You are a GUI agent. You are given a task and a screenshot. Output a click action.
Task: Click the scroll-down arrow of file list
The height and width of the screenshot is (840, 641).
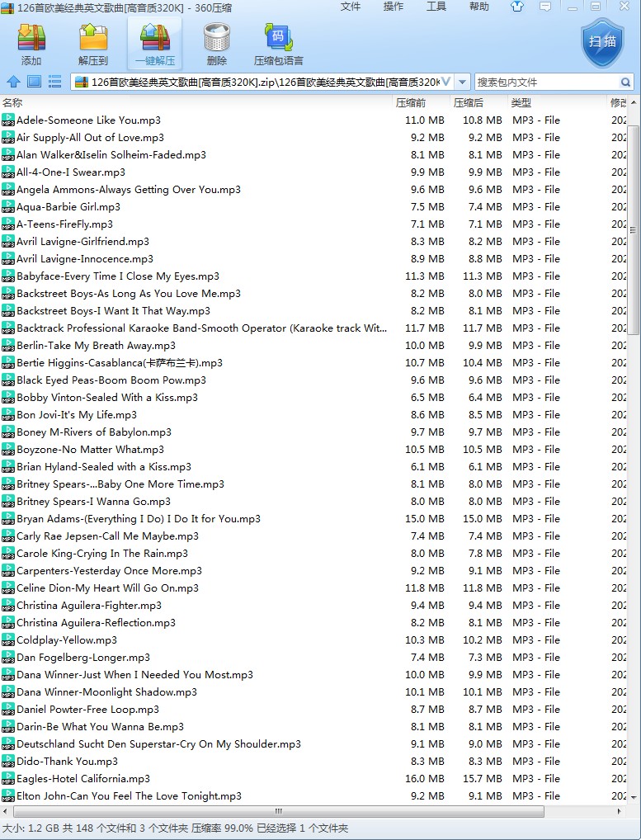coord(634,796)
